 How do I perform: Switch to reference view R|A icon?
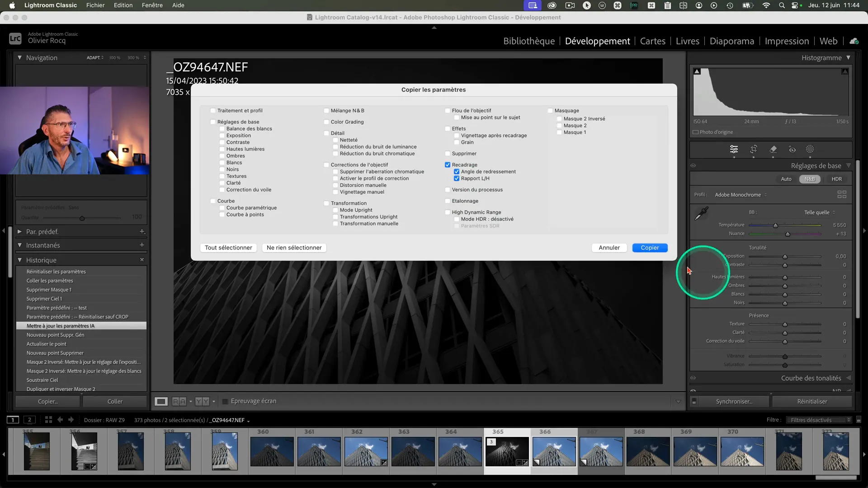point(179,401)
